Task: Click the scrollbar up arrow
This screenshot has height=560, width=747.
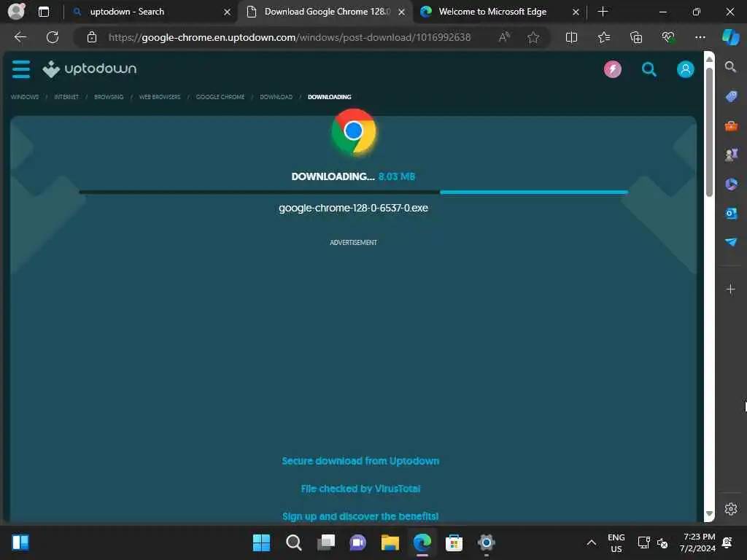Action: [709, 59]
